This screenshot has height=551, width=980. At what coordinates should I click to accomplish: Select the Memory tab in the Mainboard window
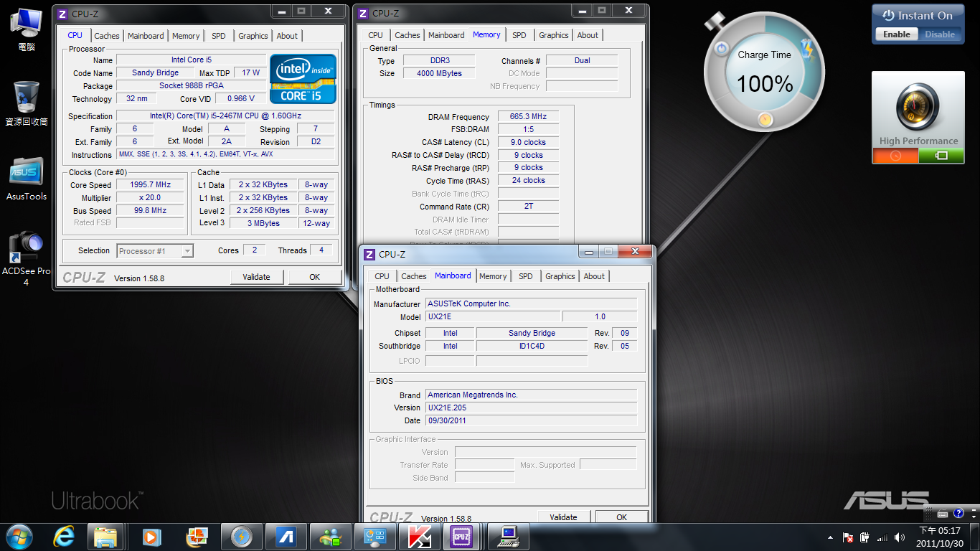click(493, 276)
